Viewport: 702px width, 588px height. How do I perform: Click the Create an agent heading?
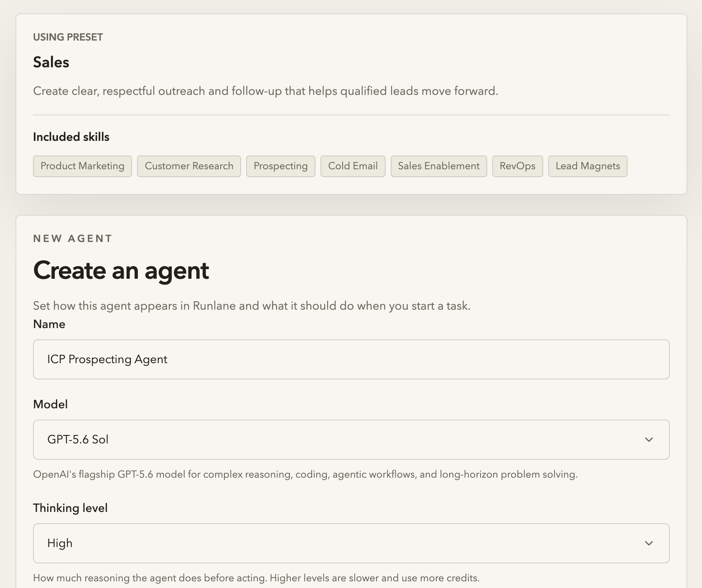tap(121, 270)
